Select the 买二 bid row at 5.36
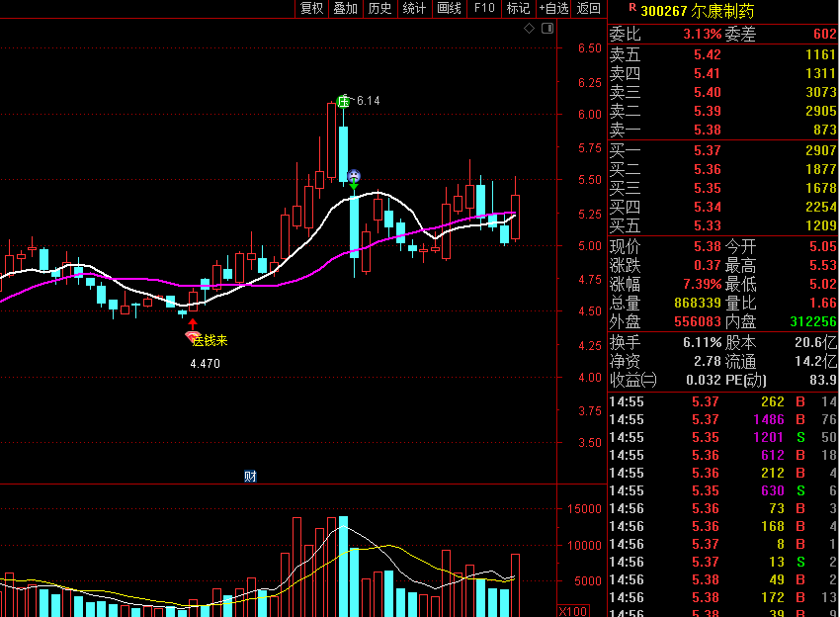 click(x=722, y=169)
